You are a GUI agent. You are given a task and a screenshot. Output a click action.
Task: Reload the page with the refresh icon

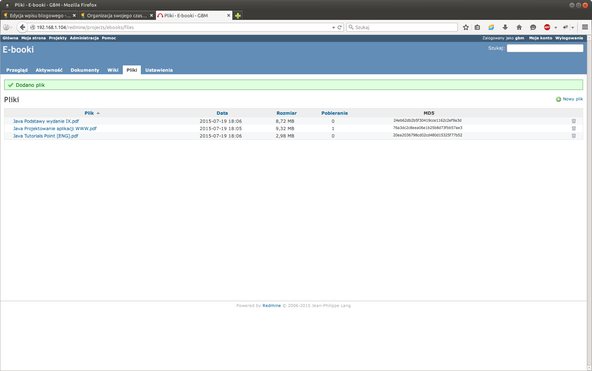click(x=339, y=27)
